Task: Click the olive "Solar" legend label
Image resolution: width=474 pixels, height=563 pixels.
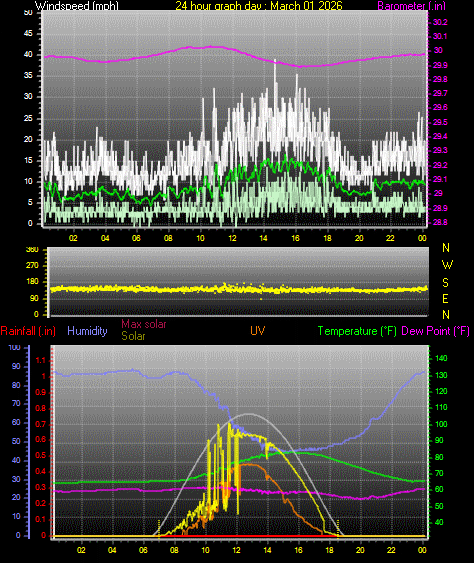Action: 133,336
